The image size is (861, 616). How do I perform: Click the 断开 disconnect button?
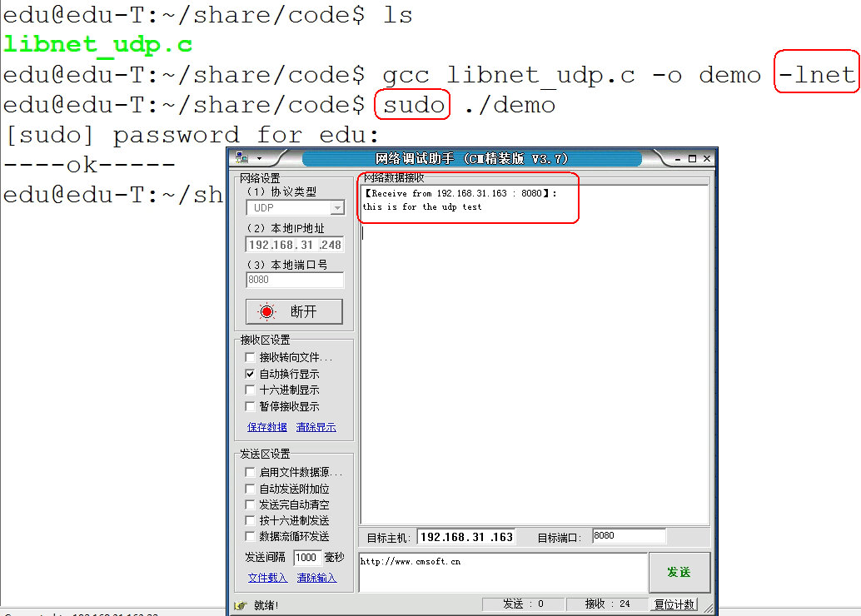294,311
